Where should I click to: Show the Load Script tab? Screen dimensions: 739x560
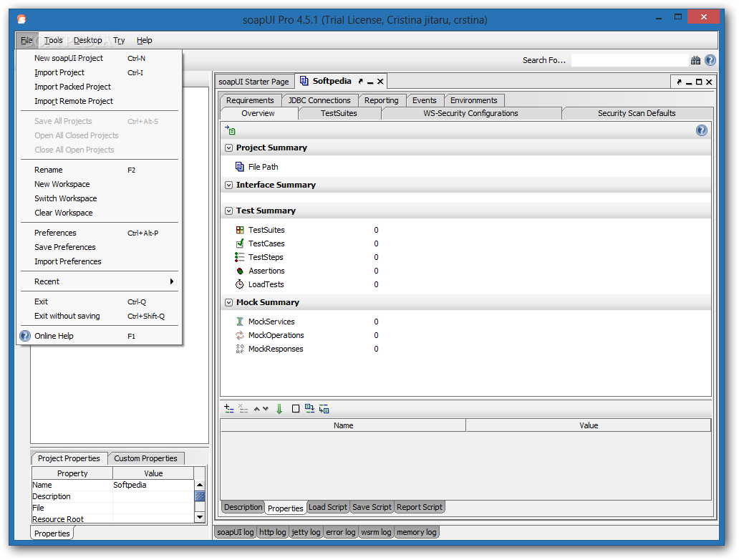(x=327, y=507)
